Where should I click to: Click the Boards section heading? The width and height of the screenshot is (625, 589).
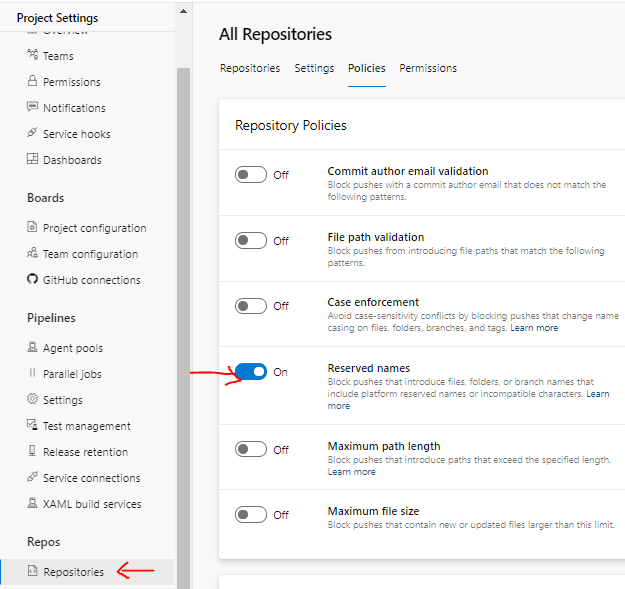pos(45,198)
